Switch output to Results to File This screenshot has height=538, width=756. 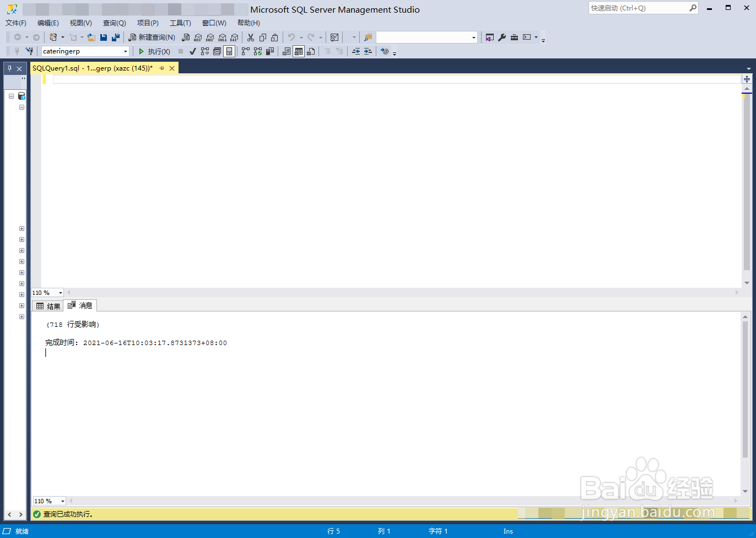tap(311, 51)
